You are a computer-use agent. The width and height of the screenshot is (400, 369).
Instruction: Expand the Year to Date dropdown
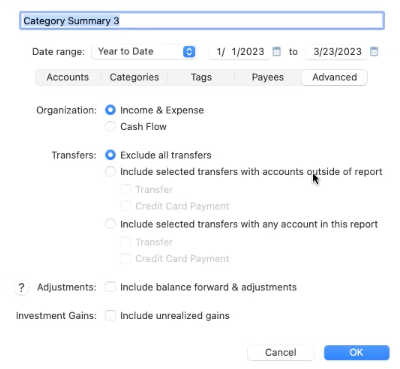coord(144,52)
